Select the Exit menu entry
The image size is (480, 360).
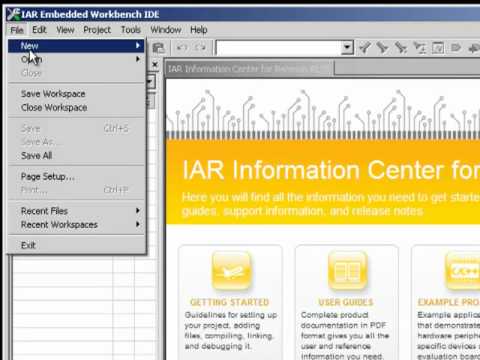(28, 245)
